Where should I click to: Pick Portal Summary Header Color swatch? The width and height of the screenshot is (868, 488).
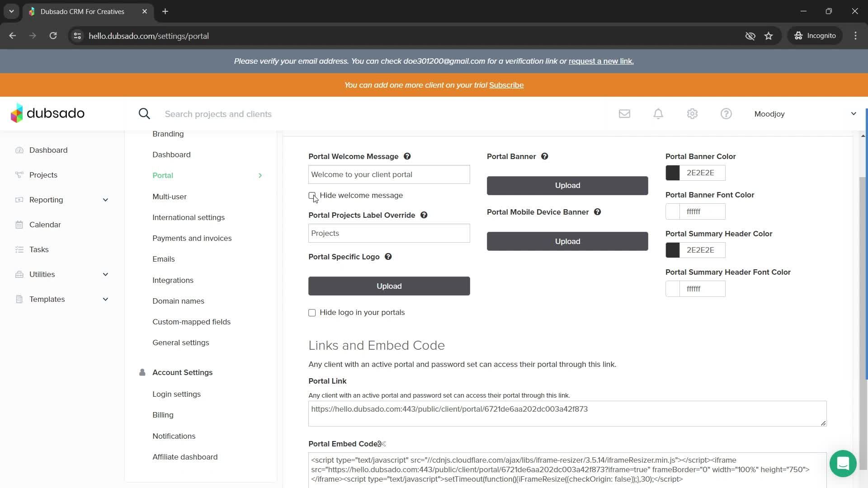pyautogui.click(x=673, y=250)
